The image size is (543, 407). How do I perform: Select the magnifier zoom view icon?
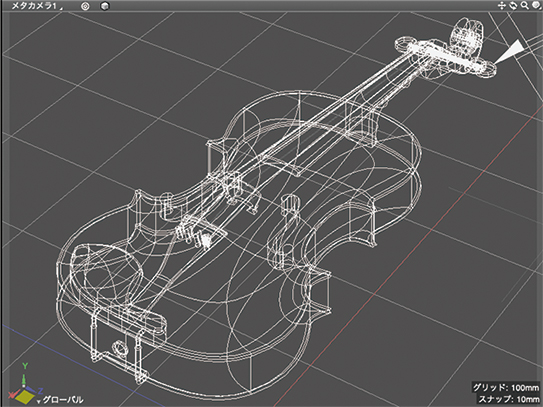(525, 5)
